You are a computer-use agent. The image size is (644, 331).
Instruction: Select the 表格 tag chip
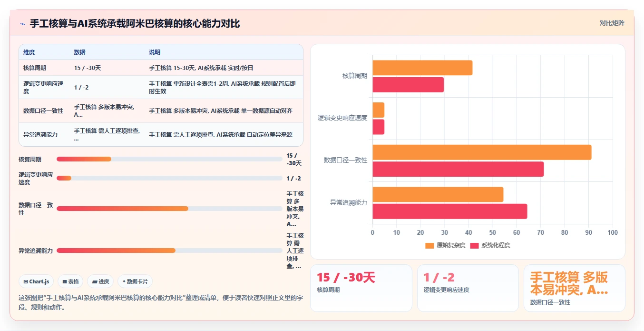click(x=70, y=281)
